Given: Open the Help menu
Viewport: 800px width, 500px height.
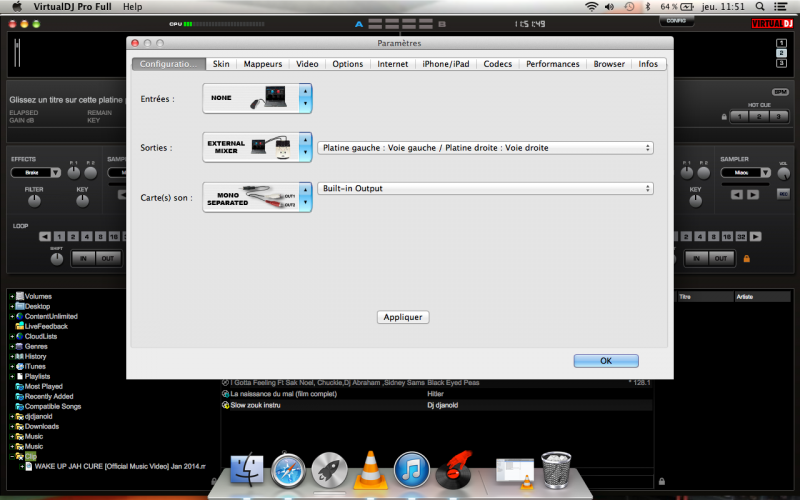Looking at the screenshot, I should [x=132, y=6].
